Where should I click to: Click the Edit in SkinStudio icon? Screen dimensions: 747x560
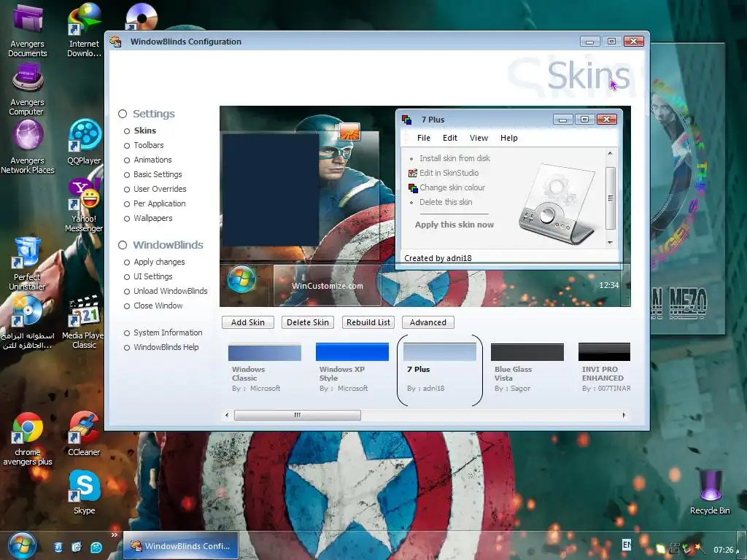tap(413, 173)
